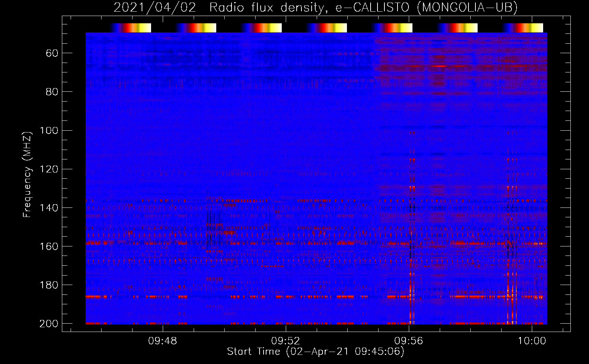Click the bright vertical burst near 09:56

pos(412,227)
